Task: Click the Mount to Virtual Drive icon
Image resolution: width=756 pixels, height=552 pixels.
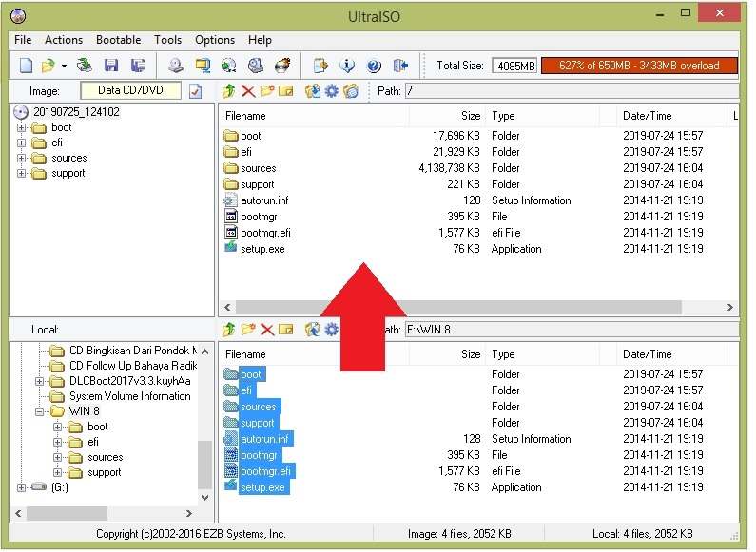Action: [256, 66]
